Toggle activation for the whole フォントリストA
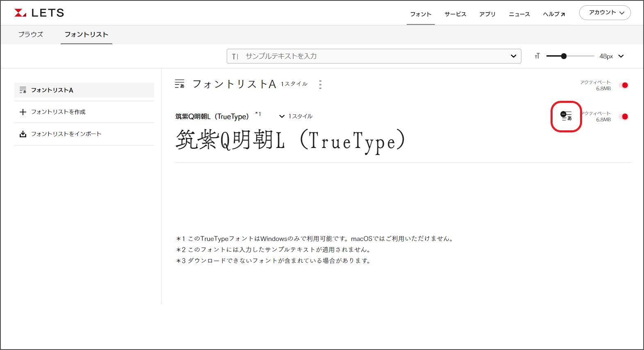The width and height of the screenshot is (644, 350). [x=624, y=85]
